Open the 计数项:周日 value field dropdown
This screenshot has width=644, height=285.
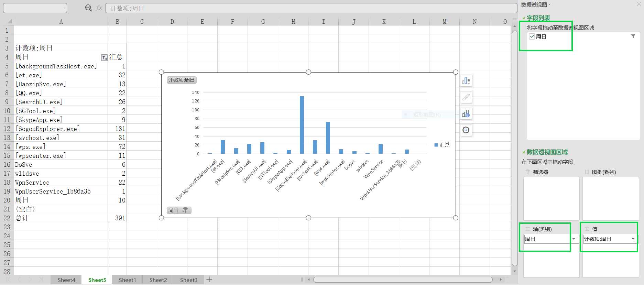[633, 239]
